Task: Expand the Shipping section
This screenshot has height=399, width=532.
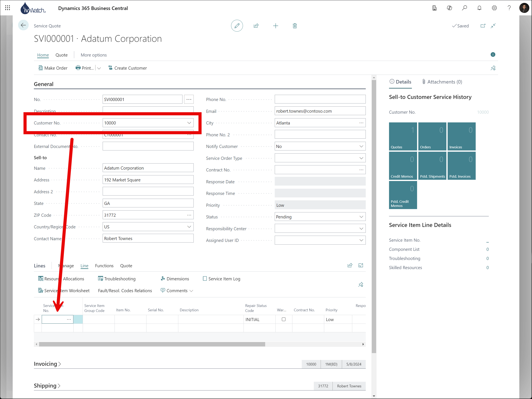Action: point(47,385)
